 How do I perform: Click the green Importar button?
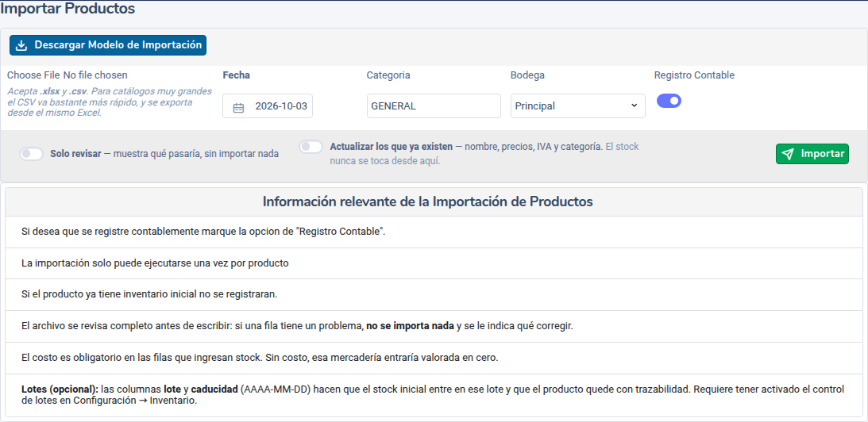[812, 154]
